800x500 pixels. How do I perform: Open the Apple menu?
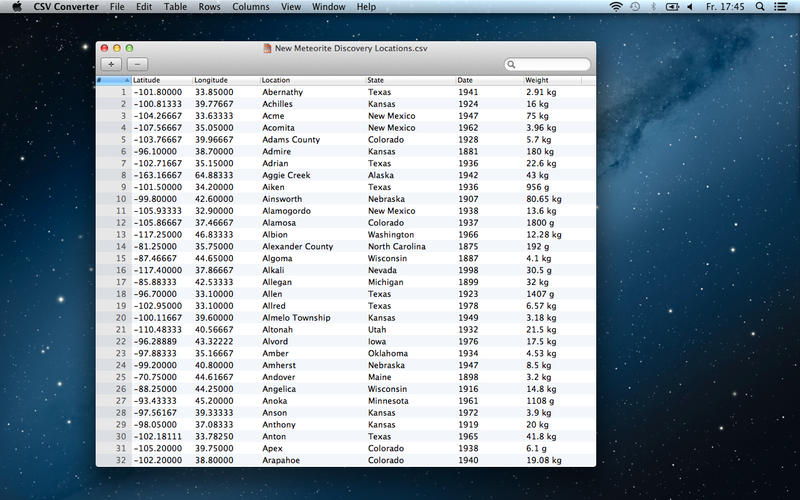coord(16,7)
